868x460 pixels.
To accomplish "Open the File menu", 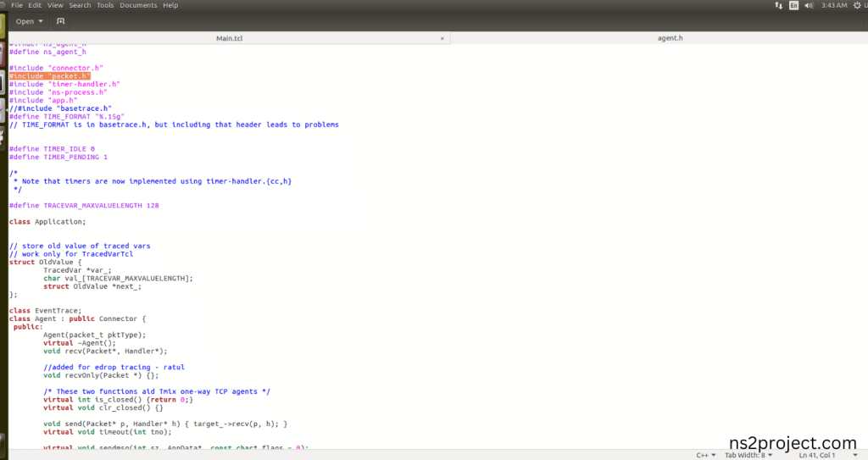I will pyautogui.click(x=17, y=5).
